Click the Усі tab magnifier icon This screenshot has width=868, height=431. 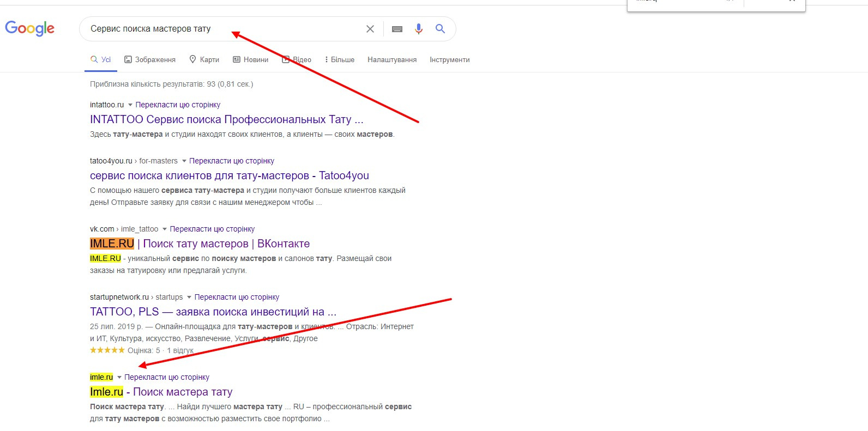[94, 59]
